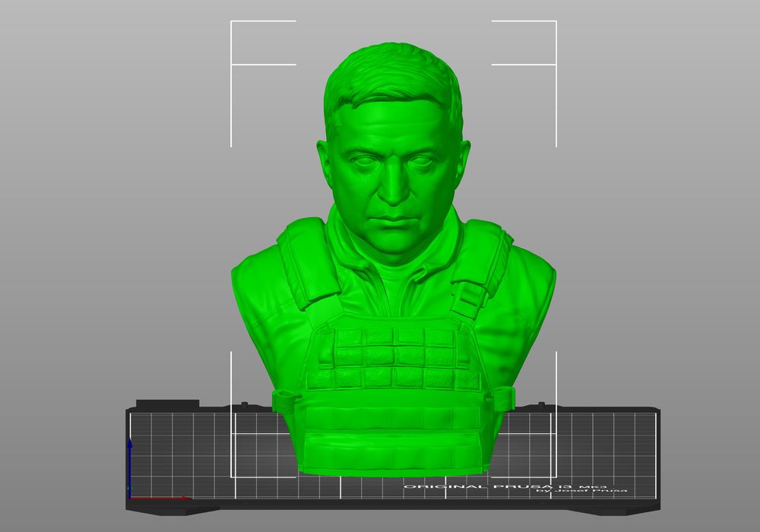Click the red X axis arrow

click(x=163, y=499)
